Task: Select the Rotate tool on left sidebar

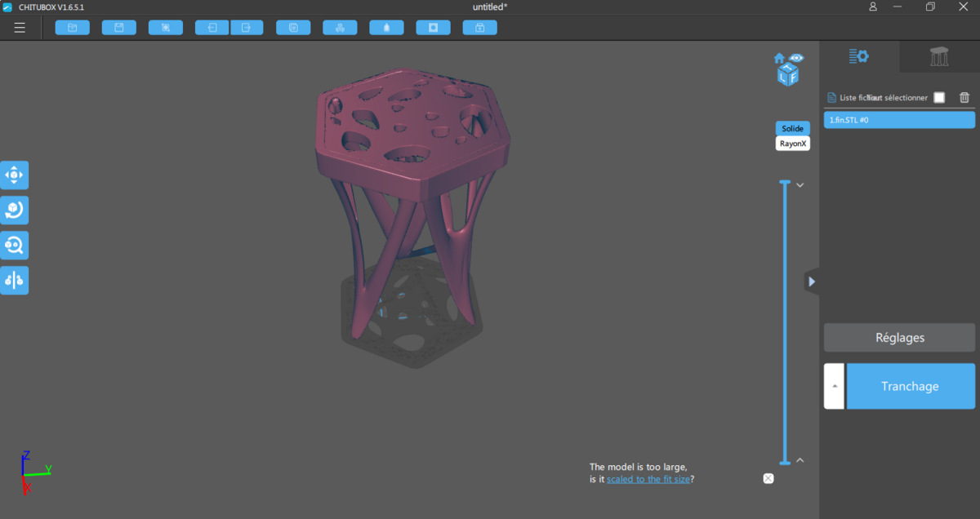Action: coord(15,210)
